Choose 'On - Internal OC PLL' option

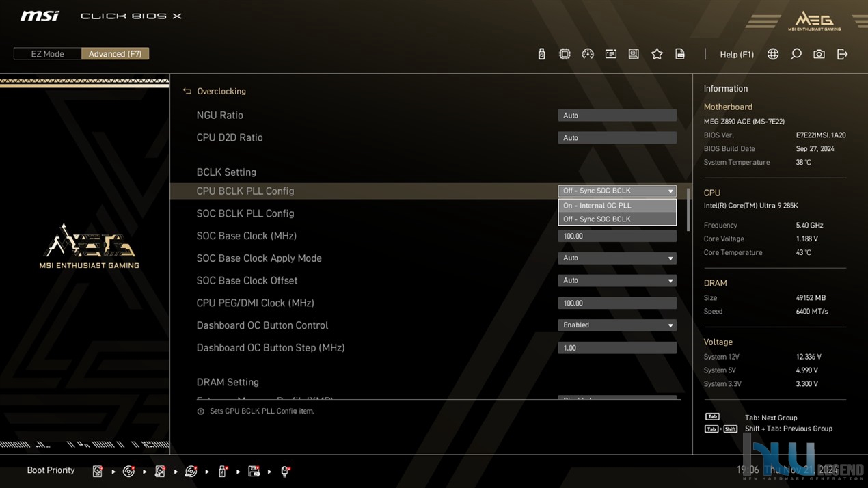point(617,206)
